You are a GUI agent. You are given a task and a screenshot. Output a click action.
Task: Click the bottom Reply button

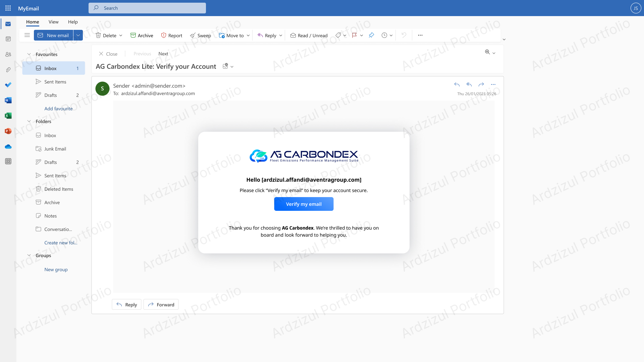tap(126, 304)
